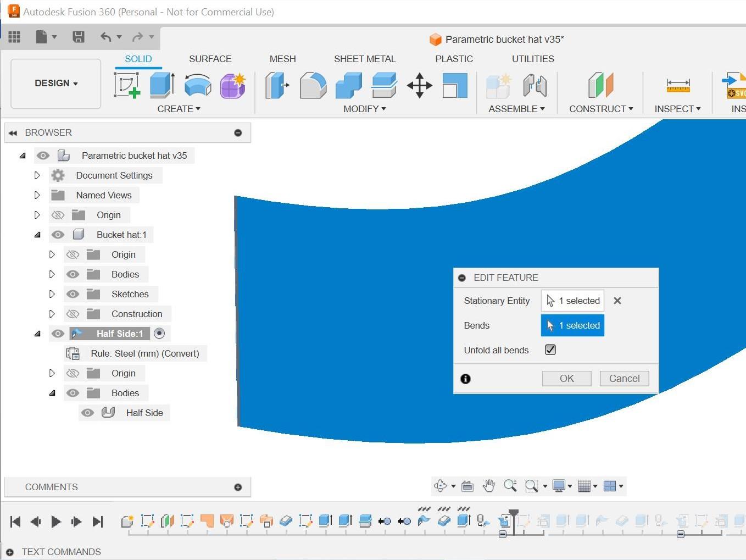Play the timeline
Viewport: 746px width, 560px height.
coord(56,522)
